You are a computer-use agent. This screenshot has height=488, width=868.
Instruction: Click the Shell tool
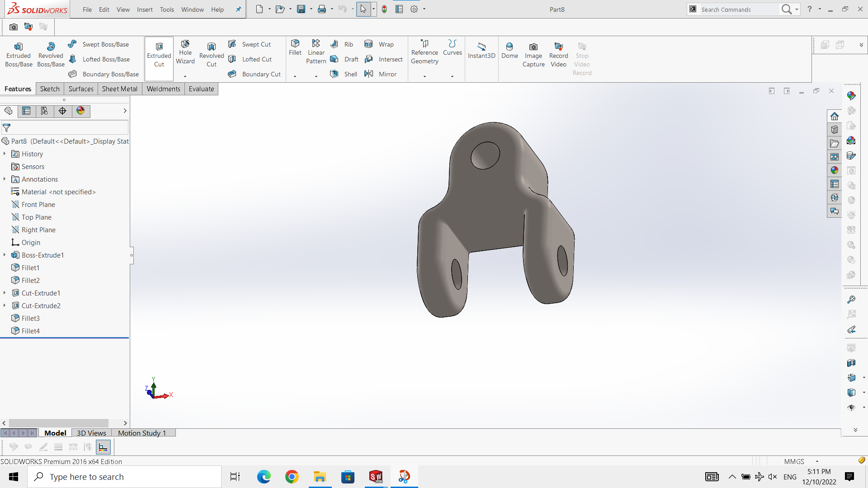pos(344,74)
